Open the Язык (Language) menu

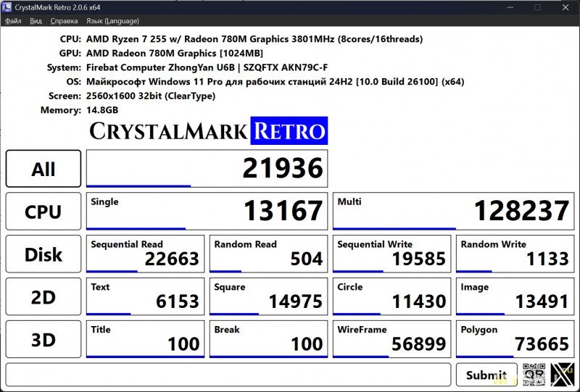(111, 21)
